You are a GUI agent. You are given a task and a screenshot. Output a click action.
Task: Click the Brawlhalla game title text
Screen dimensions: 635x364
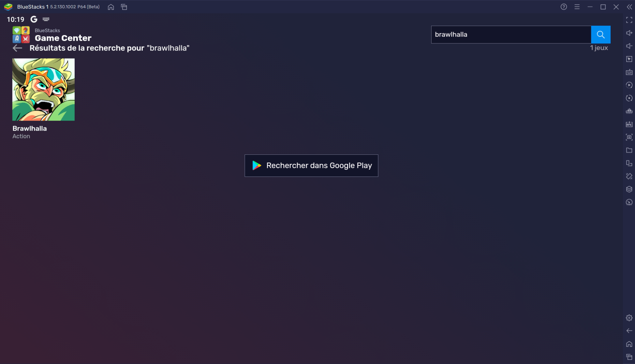point(30,128)
